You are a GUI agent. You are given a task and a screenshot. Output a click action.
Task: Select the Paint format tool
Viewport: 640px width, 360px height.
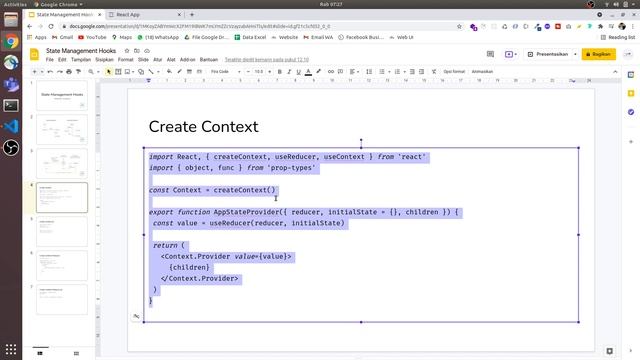(78, 72)
